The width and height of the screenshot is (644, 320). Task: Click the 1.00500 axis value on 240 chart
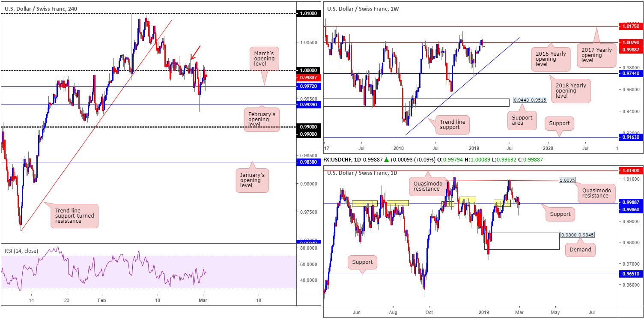pos(308,42)
